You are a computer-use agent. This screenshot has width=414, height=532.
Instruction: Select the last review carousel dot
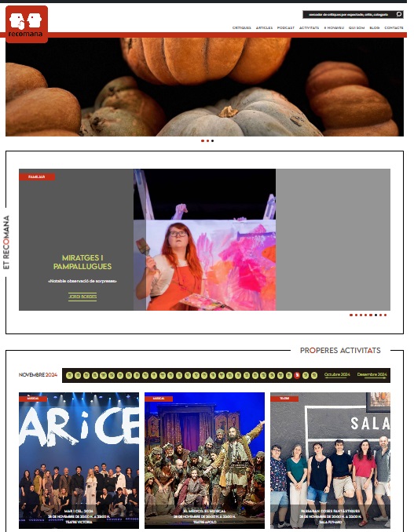385,315
